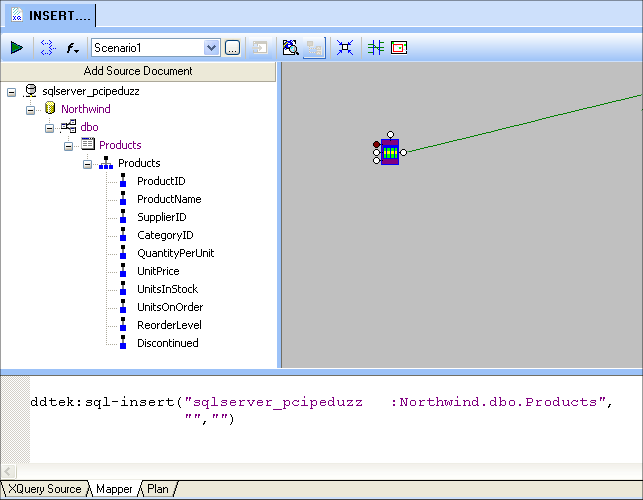This screenshot has height=500, width=643.
Task: Collapse the purple Products table node
Action: tap(68, 146)
